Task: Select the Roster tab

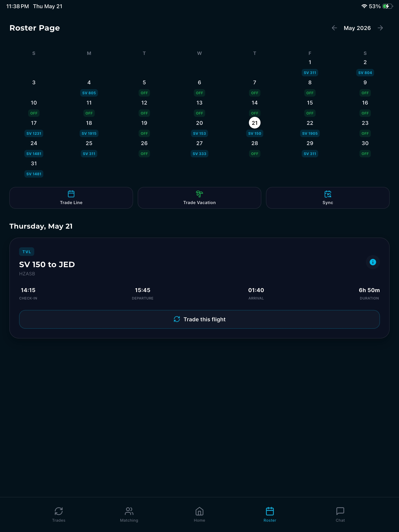Action: click(x=270, y=515)
